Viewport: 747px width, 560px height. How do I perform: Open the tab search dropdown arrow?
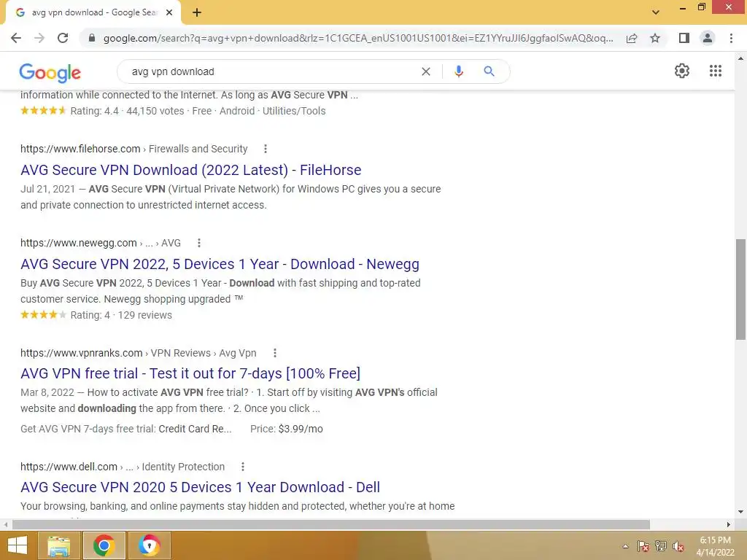pyautogui.click(x=656, y=12)
